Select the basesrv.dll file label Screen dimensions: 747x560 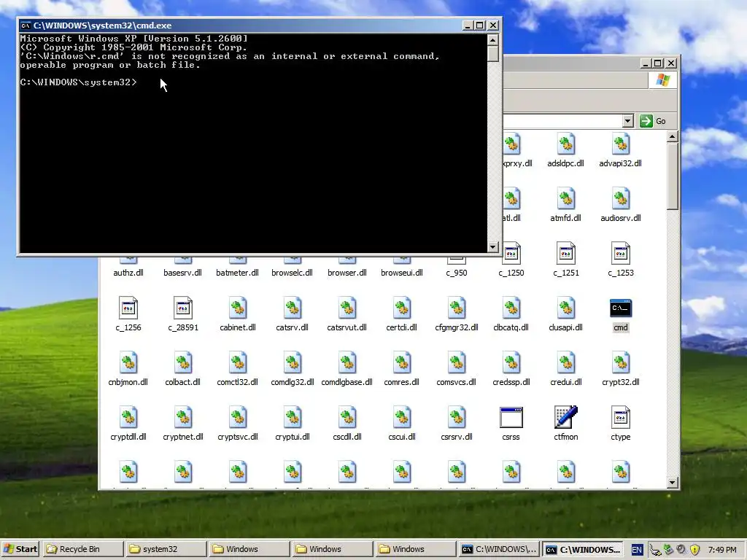click(x=183, y=273)
